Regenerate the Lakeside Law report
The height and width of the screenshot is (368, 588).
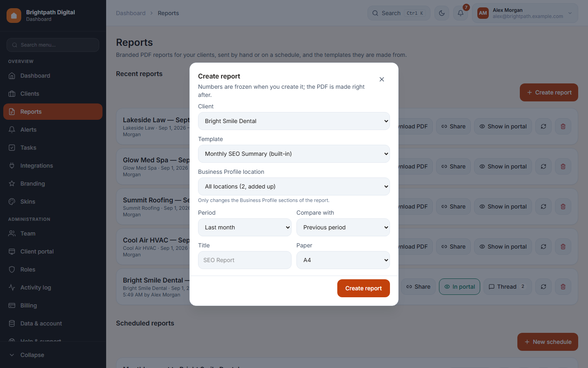pyautogui.click(x=543, y=126)
